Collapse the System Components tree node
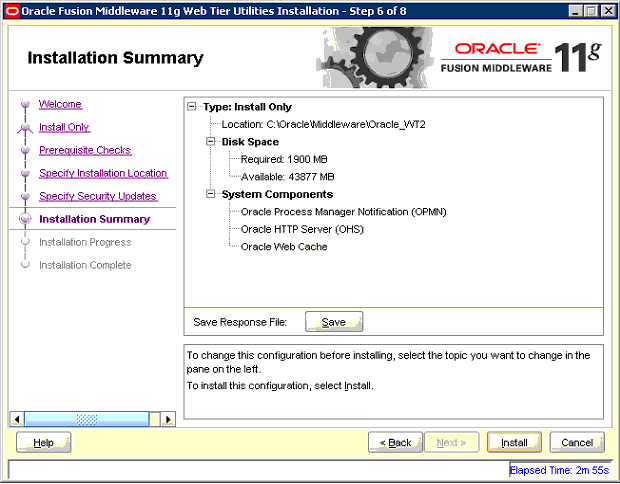The image size is (620, 484). tap(211, 194)
